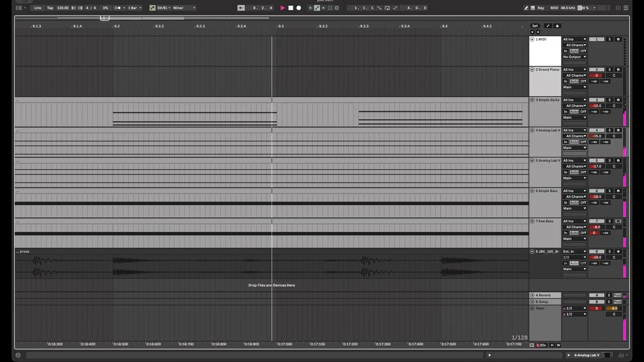Open Ext. In dropdown on track 8
This screenshot has height=362, width=644.
tap(575, 251)
